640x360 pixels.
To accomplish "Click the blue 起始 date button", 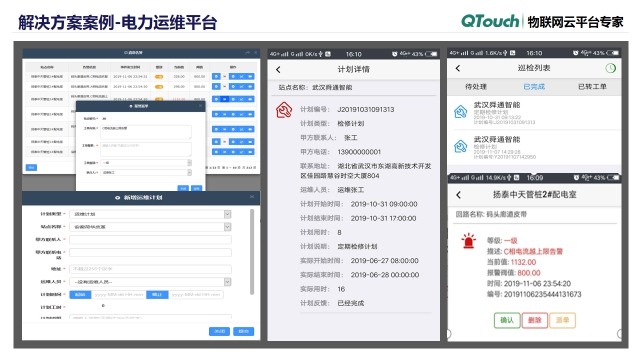I will click(80, 294).
